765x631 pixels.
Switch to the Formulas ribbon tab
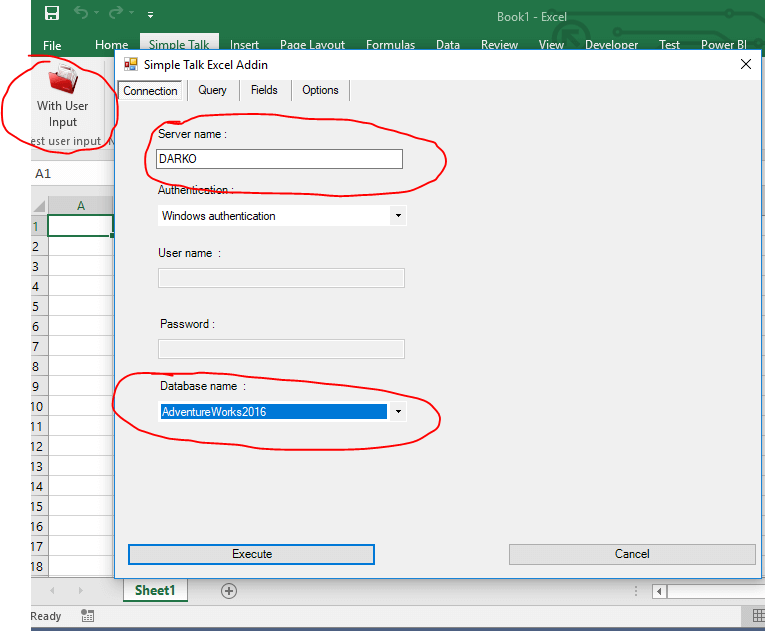pos(390,45)
